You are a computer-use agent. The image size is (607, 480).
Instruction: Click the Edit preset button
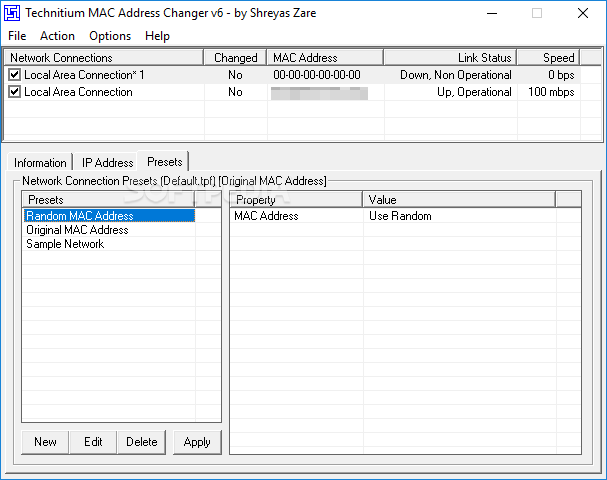[93, 442]
